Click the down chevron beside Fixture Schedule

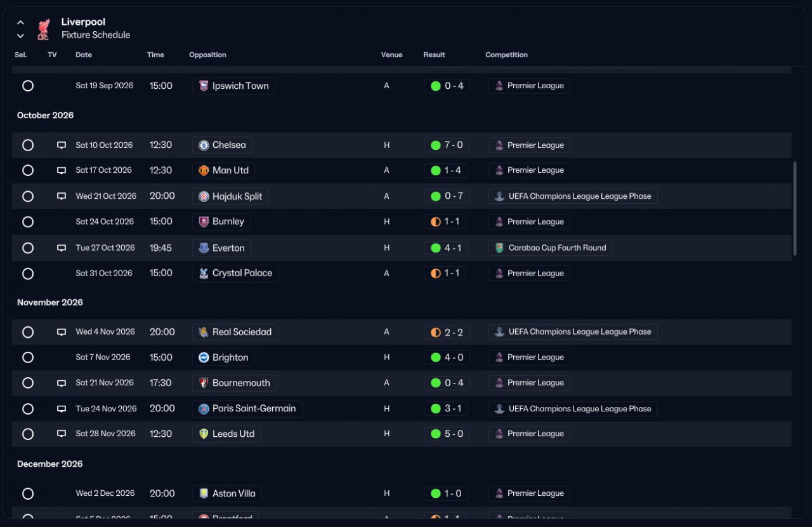click(x=20, y=36)
